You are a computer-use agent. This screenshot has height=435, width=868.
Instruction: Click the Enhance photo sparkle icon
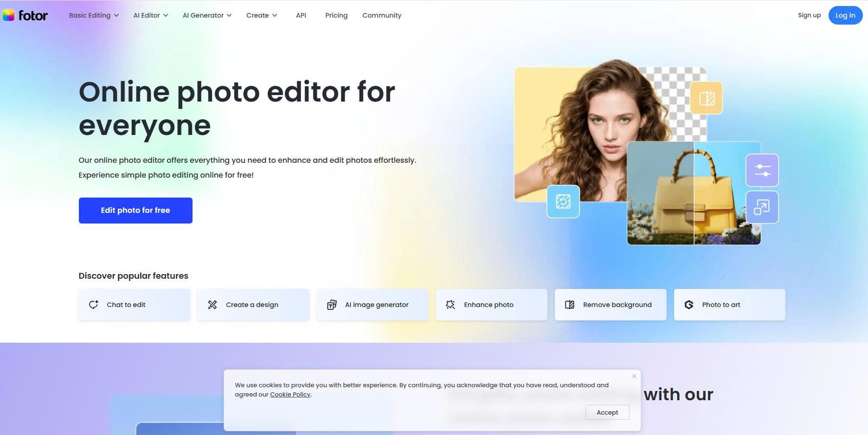pos(450,305)
